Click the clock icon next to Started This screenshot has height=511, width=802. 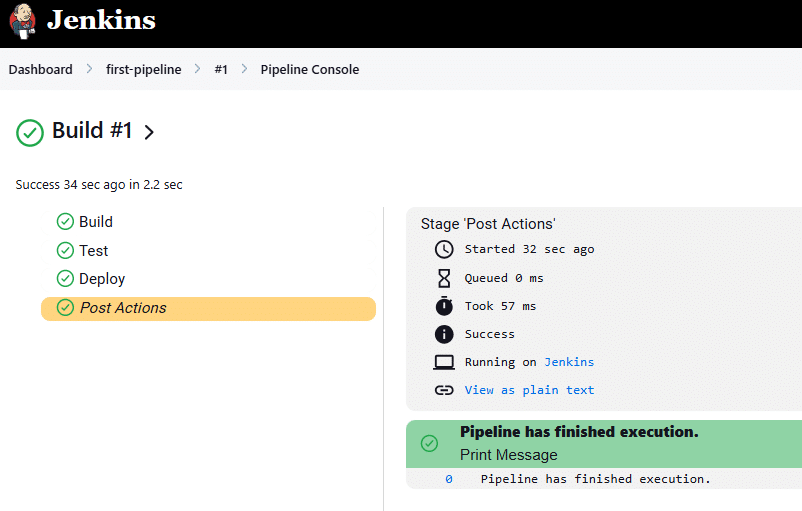click(444, 249)
